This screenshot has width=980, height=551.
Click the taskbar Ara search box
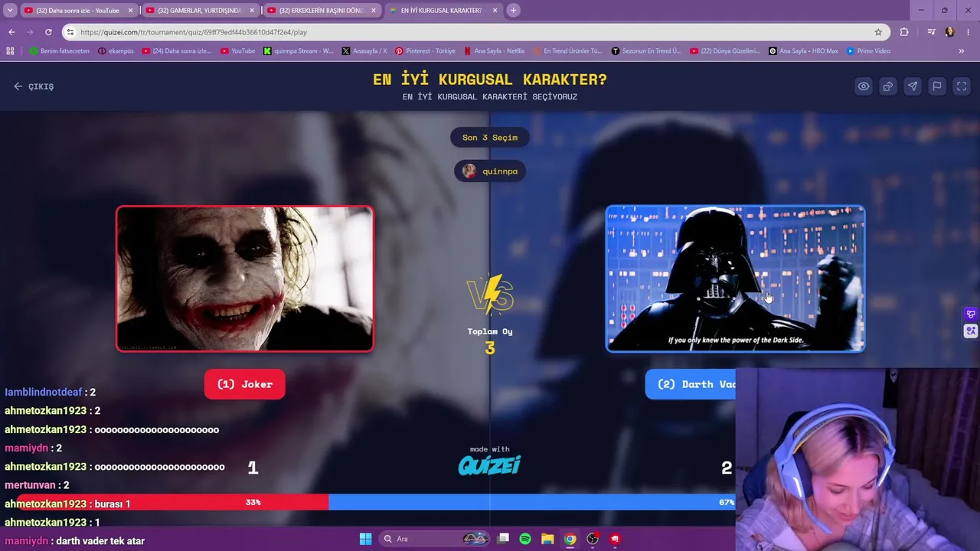435,539
